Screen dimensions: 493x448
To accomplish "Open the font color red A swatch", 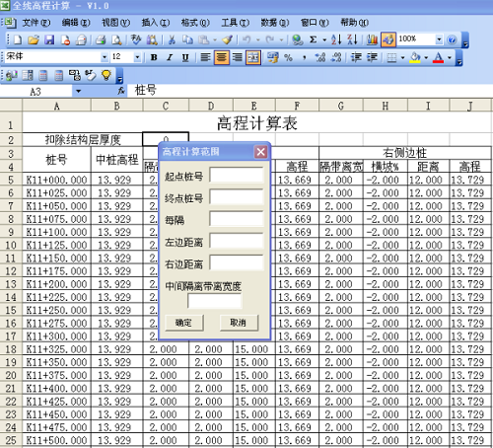I will click(x=438, y=57).
